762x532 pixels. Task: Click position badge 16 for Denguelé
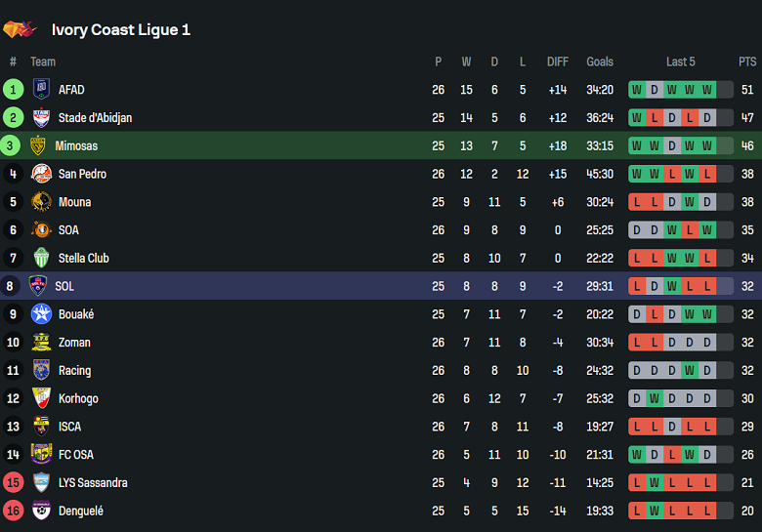14,511
